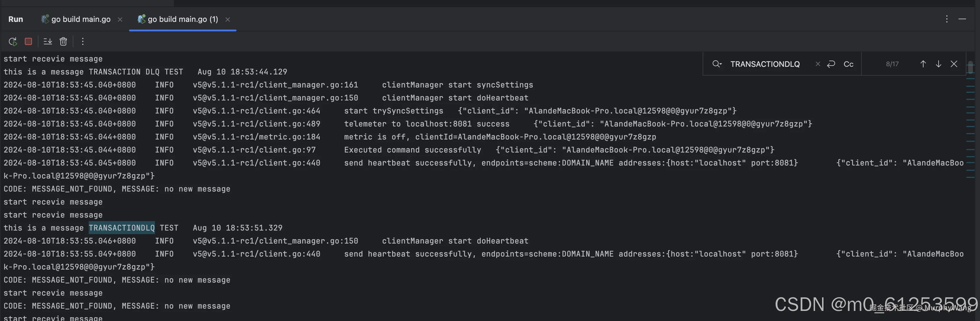
Task: Insert new line in search field
Action: click(831, 64)
